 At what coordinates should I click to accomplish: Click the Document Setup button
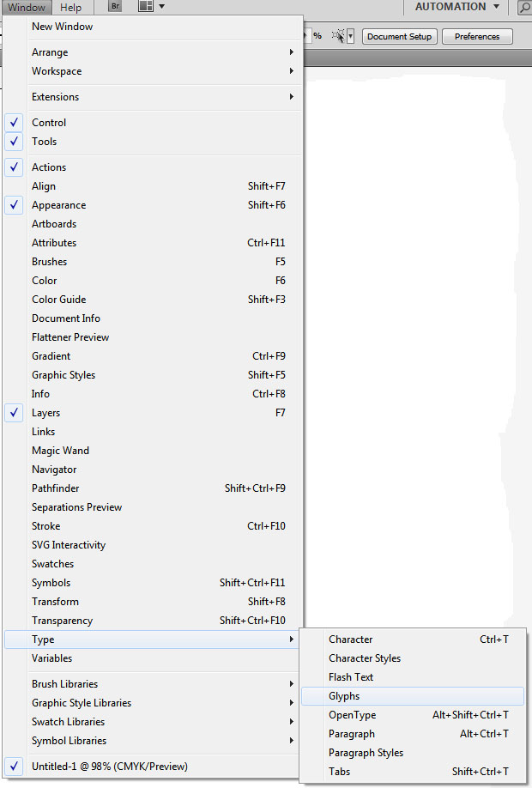[x=400, y=37]
